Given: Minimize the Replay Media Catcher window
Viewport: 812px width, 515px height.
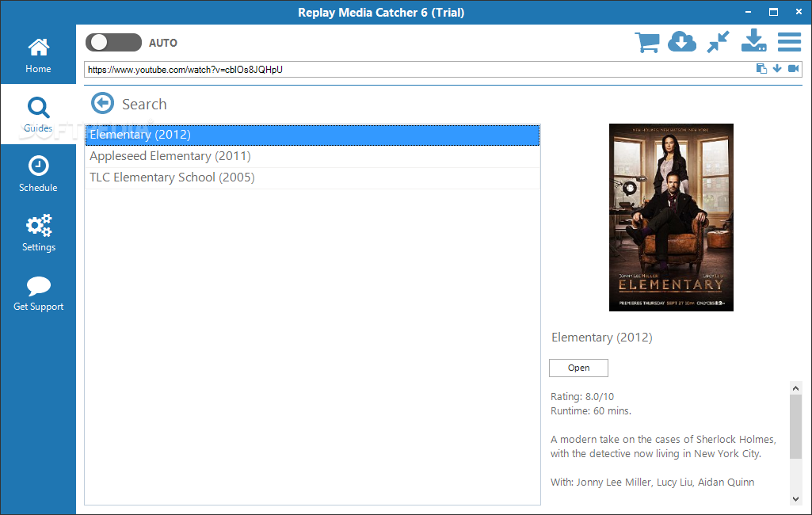Looking at the screenshot, I should [x=749, y=12].
